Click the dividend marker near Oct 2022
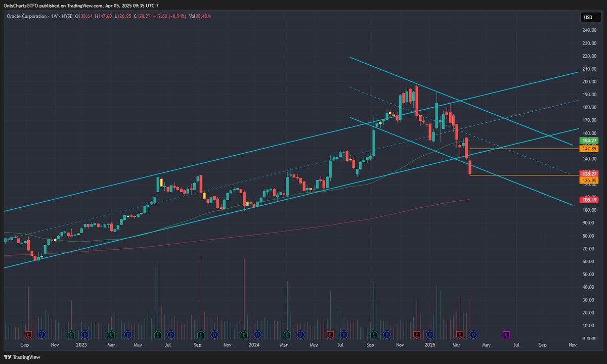607x364 pixels. coord(41,334)
